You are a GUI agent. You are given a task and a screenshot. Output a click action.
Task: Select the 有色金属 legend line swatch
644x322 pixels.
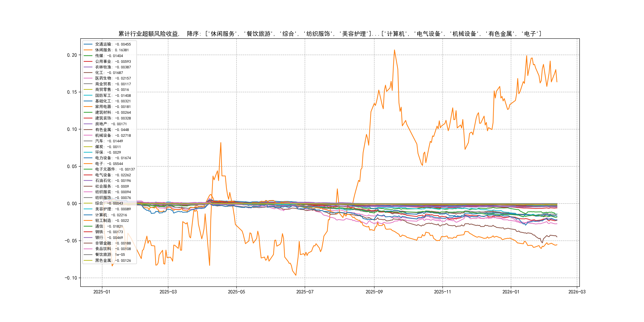88,130
